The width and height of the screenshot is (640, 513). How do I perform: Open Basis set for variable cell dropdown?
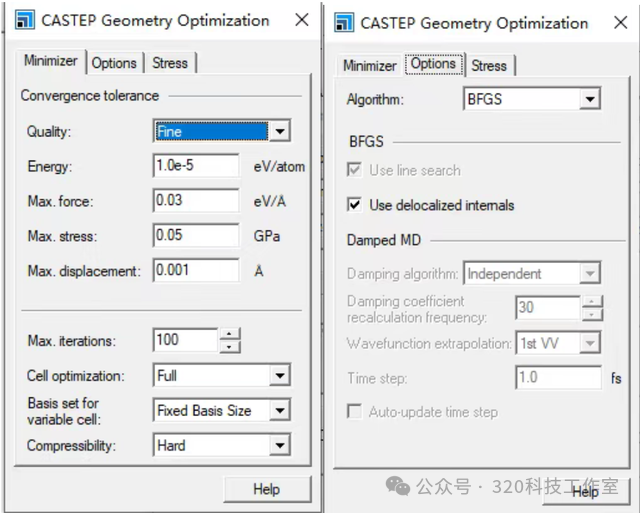pyautogui.click(x=222, y=410)
